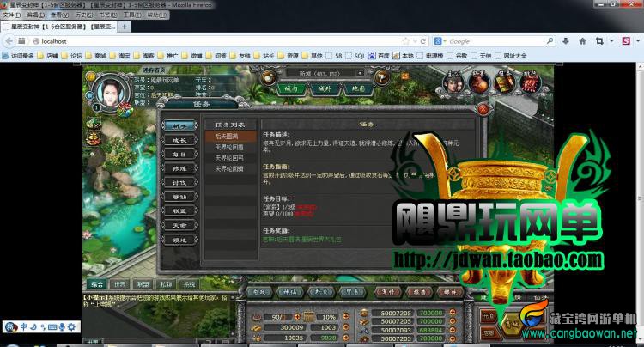Open the 编辑 menu

(x=35, y=15)
